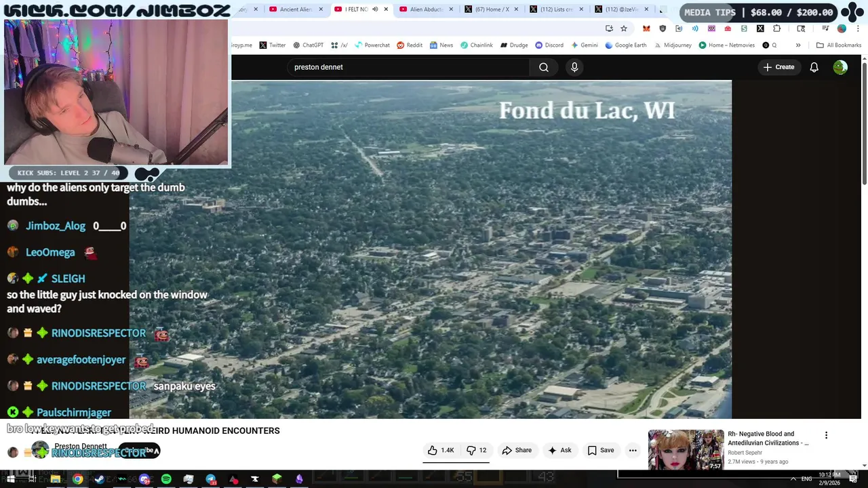868x488 pixels.
Task: Open the Rh-Negative Blood suggested video thumbnail
Action: [x=686, y=450]
